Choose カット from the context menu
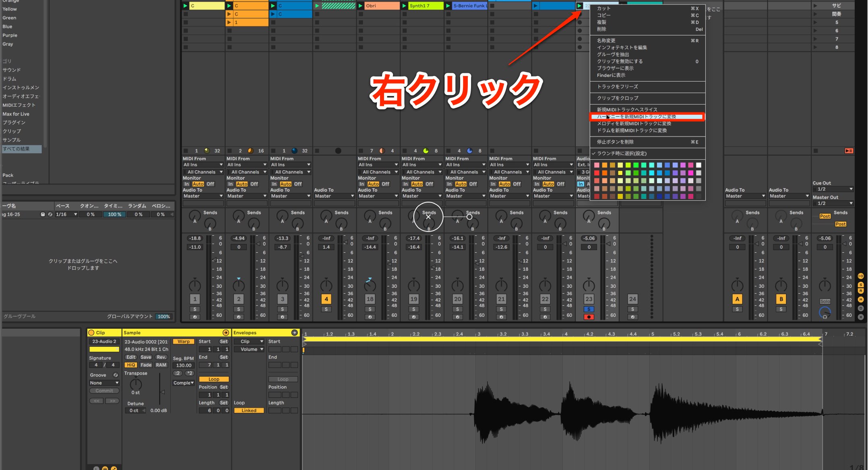The height and width of the screenshot is (470, 868). pos(647,8)
